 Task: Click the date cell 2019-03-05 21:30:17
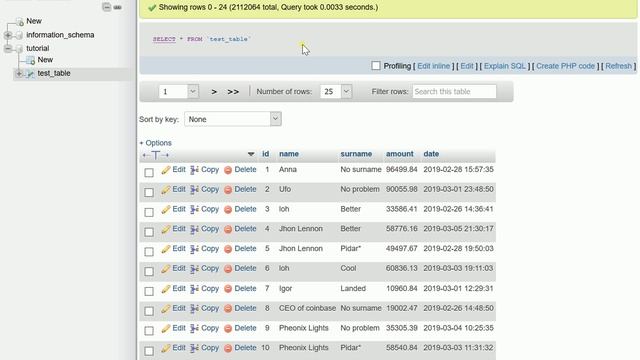(x=458, y=229)
